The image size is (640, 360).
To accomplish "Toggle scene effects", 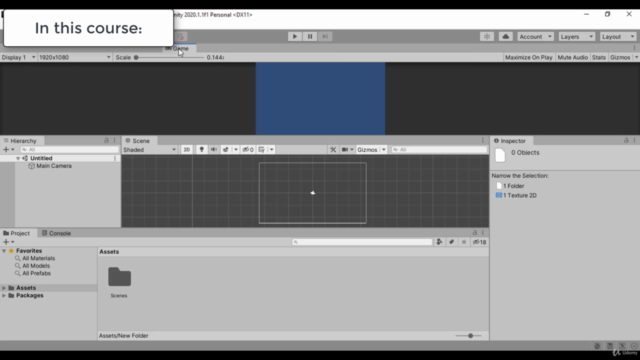I will pyautogui.click(x=225, y=149).
